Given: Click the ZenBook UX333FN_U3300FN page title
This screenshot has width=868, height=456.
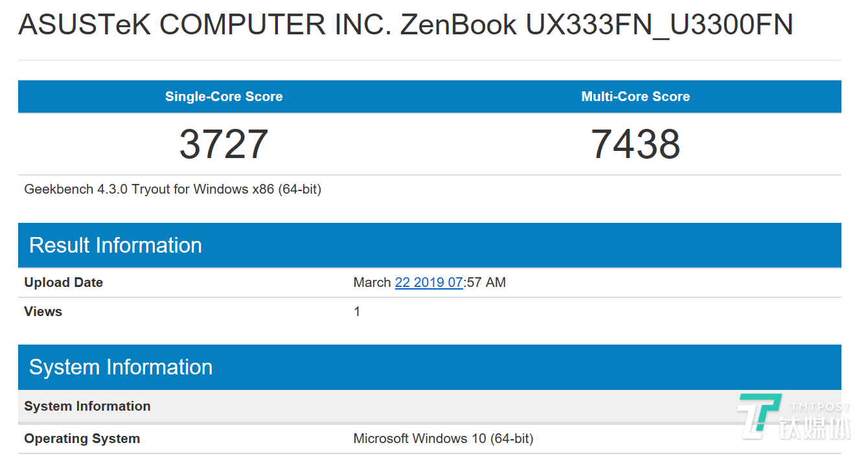Looking at the screenshot, I should (405, 25).
